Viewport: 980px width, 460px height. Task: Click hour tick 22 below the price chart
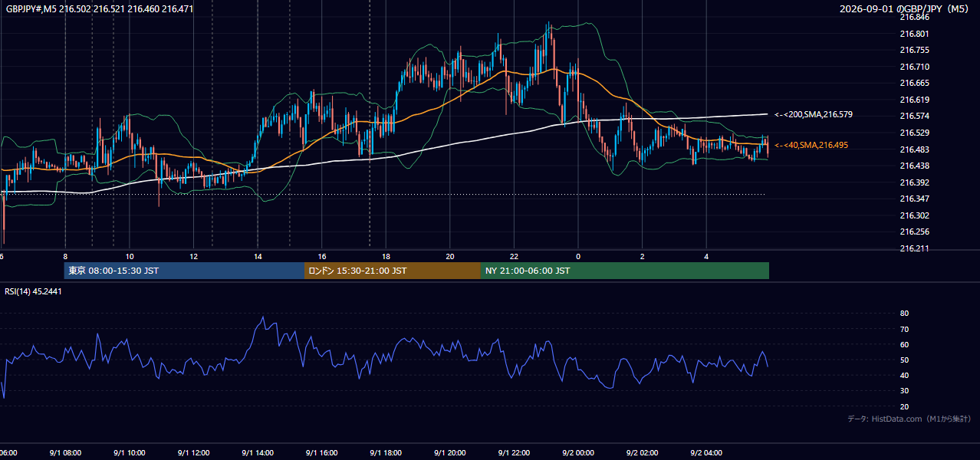coord(515,257)
